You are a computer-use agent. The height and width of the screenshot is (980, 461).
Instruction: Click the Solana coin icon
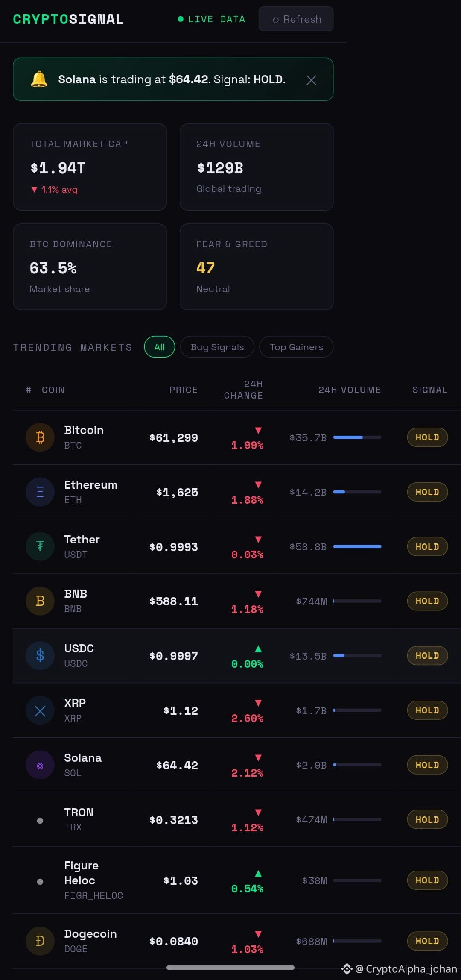click(x=40, y=765)
